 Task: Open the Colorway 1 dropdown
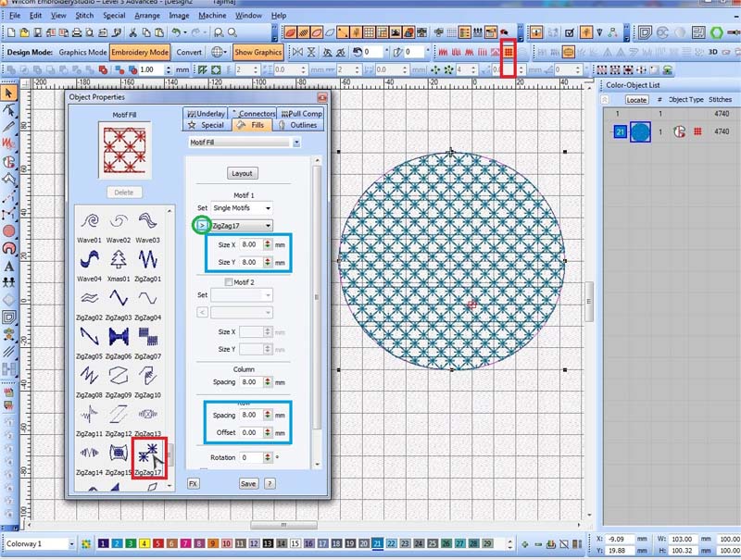point(69,543)
